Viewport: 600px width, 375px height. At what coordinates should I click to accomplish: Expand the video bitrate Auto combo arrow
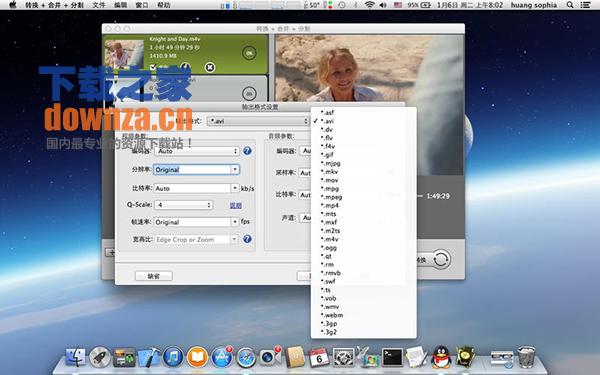[x=235, y=188]
